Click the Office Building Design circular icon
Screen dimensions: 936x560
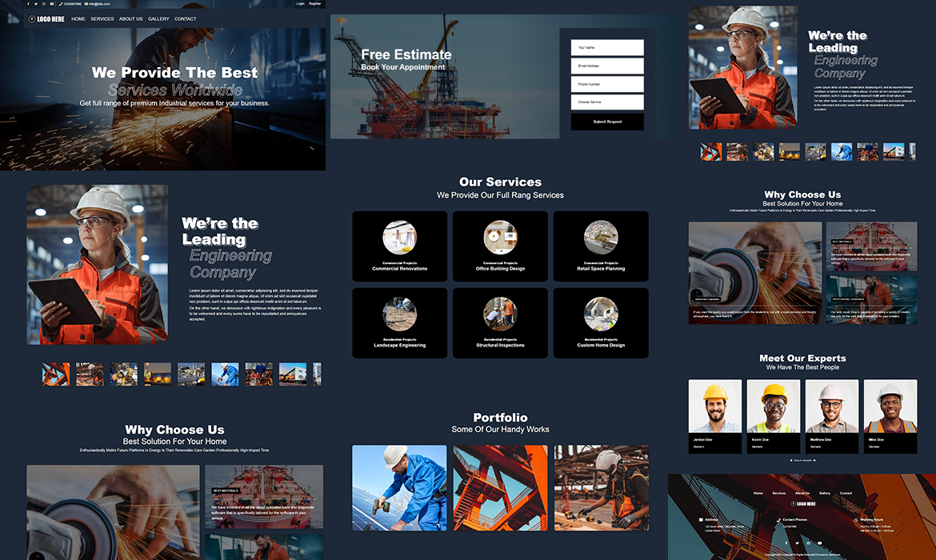[x=500, y=238]
